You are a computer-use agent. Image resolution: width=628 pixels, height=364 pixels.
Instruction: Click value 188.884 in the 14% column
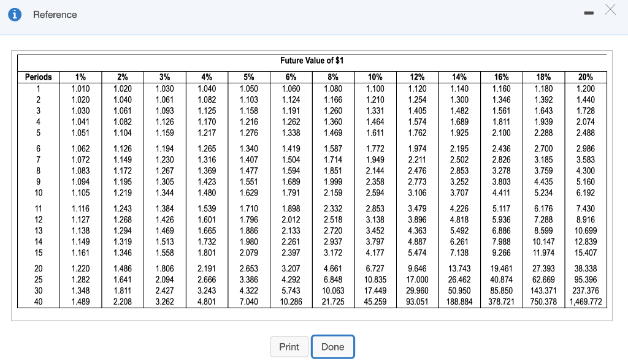click(459, 301)
